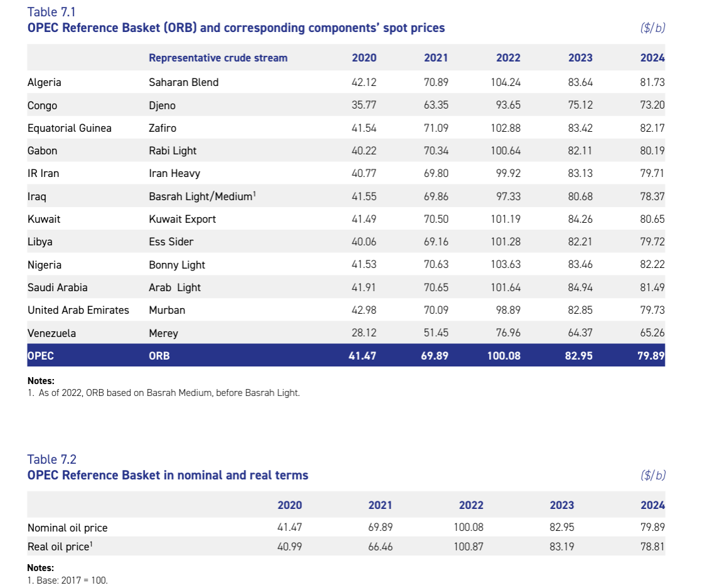This screenshot has width=717, height=588.
Task: Click the 'Real oil price' row label
Action: coord(60,547)
